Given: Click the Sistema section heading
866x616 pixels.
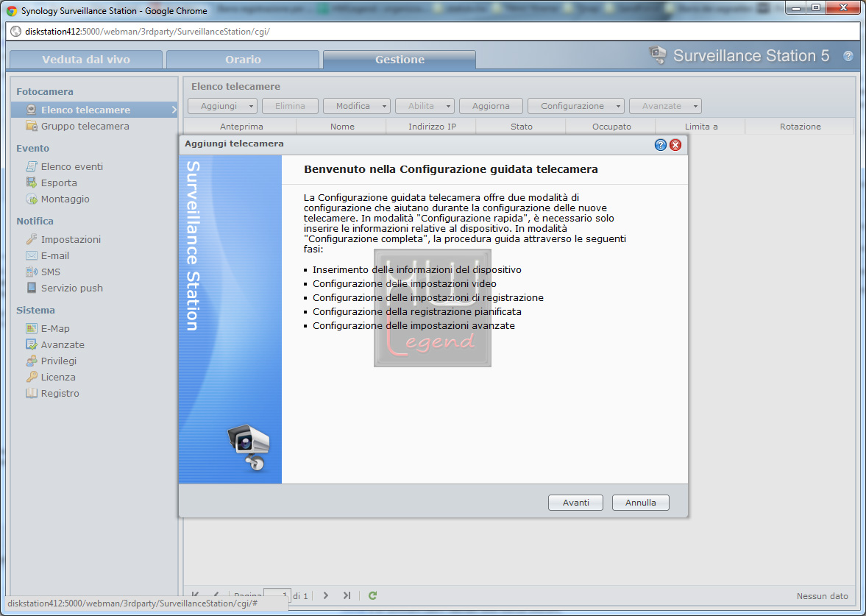Looking at the screenshot, I should [35, 310].
